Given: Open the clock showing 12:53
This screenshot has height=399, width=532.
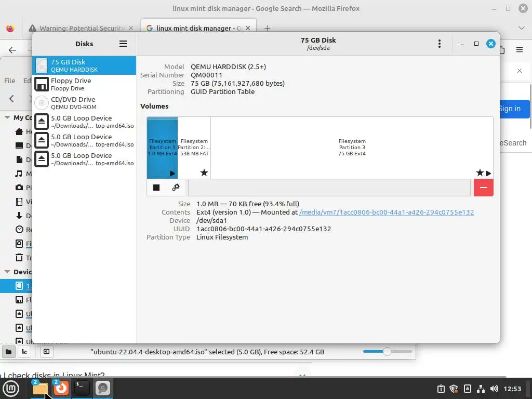Looking at the screenshot, I should [512, 389].
